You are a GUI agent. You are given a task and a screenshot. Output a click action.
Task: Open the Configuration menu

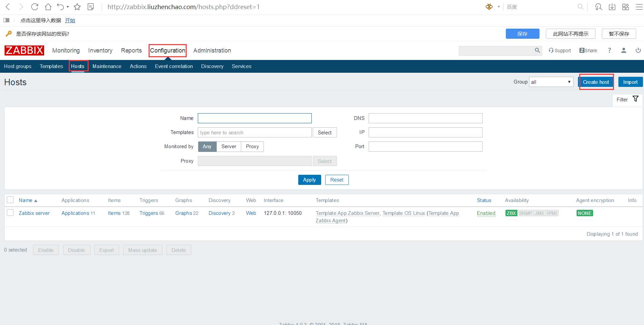[167, 51]
